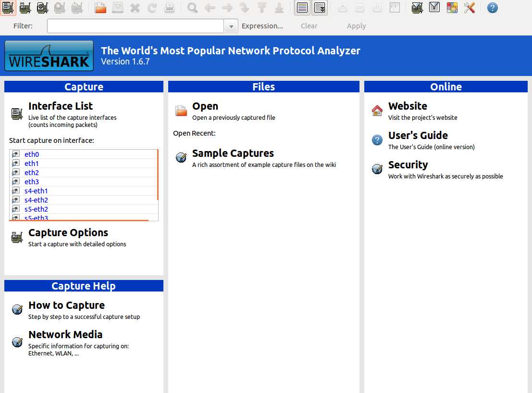Start capture on s4-eth1
532x393 pixels.
[x=36, y=191]
